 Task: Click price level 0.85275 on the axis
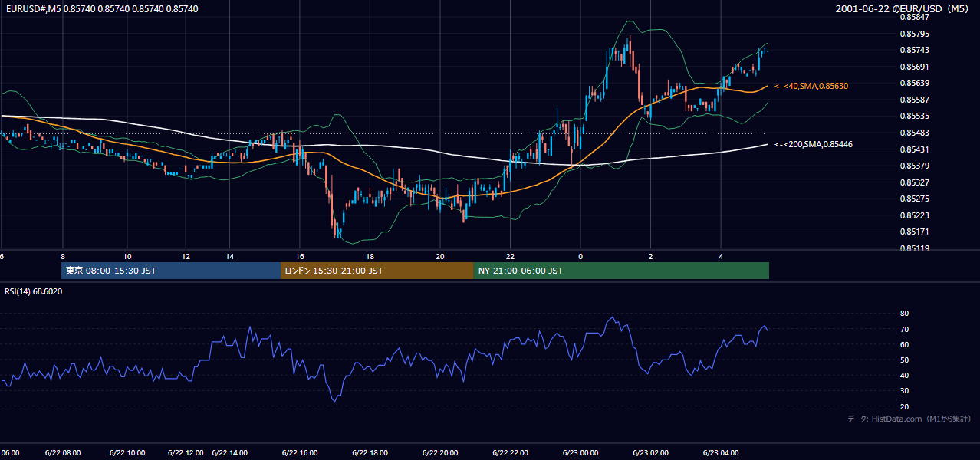tap(914, 199)
